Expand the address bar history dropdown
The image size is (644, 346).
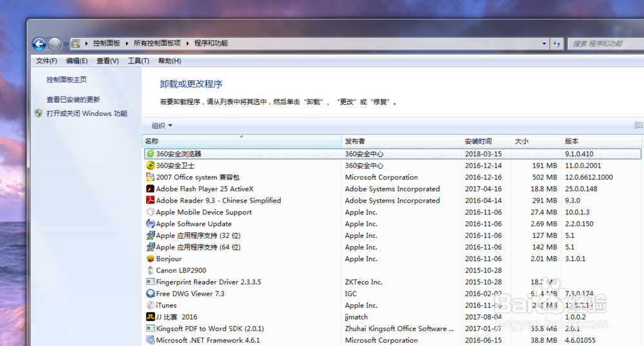pyautogui.click(x=544, y=44)
